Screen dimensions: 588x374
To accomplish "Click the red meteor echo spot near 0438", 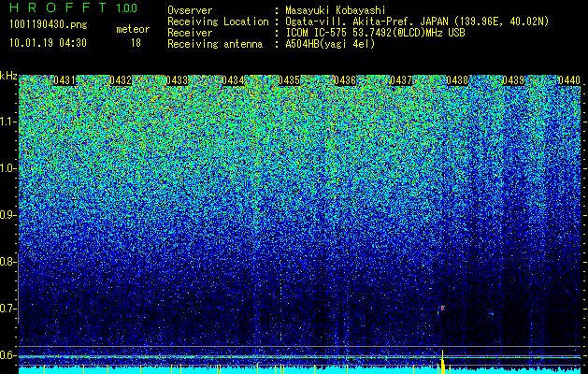I will click(442, 308).
